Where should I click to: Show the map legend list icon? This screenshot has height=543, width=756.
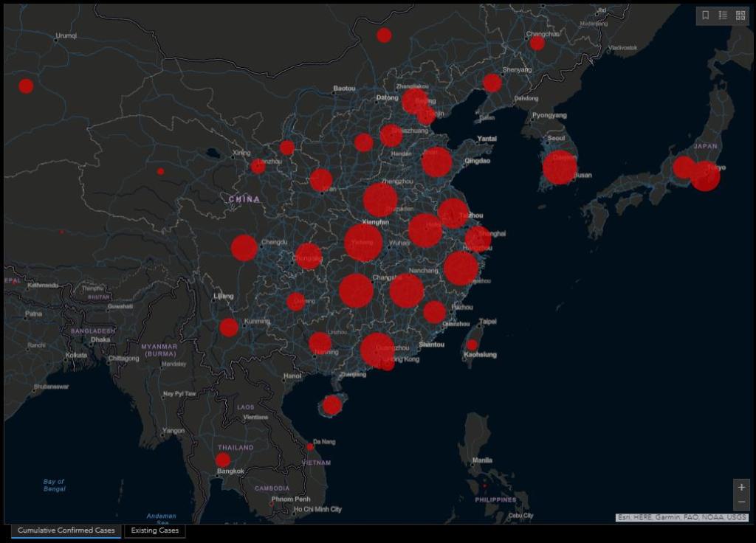coord(724,15)
